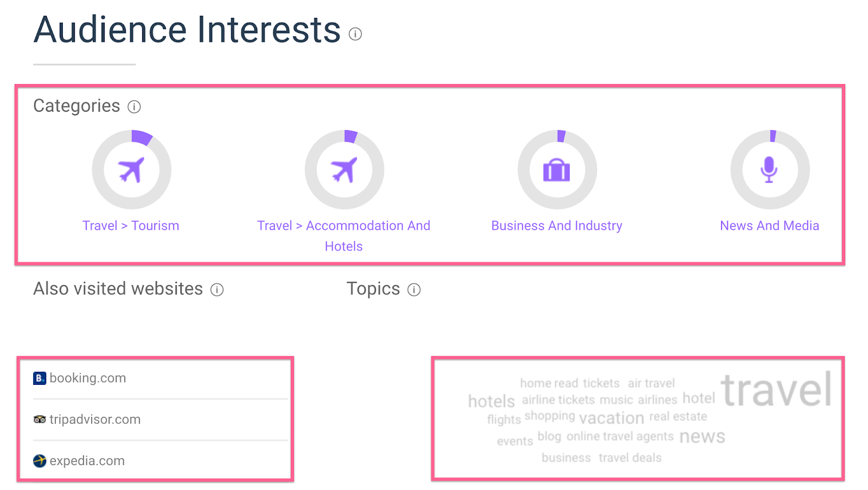Image resolution: width=868 pixels, height=490 pixels.
Task: Open the News And Media category link
Action: (769, 226)
